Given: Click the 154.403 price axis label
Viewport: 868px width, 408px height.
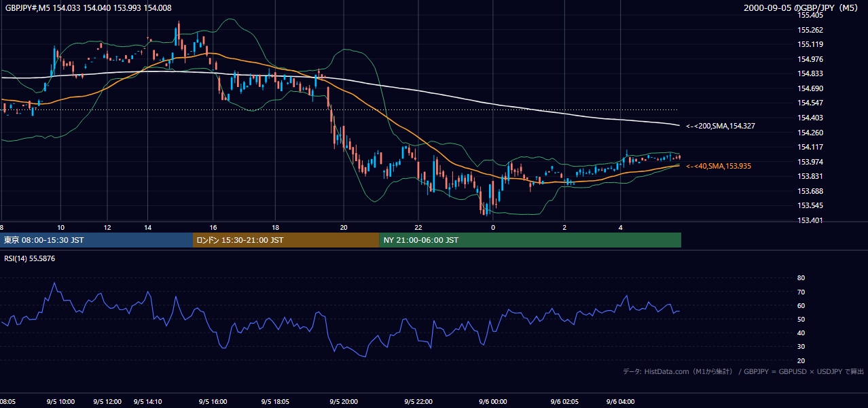Looking at the screenshot, I should (x=810, y=118).
